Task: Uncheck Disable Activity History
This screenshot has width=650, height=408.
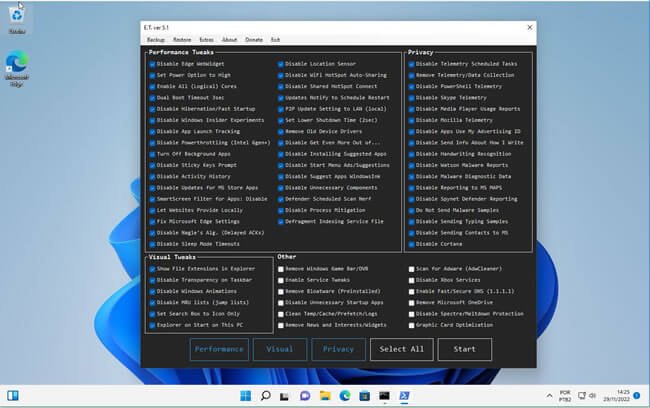Action: tap(152, 177)
